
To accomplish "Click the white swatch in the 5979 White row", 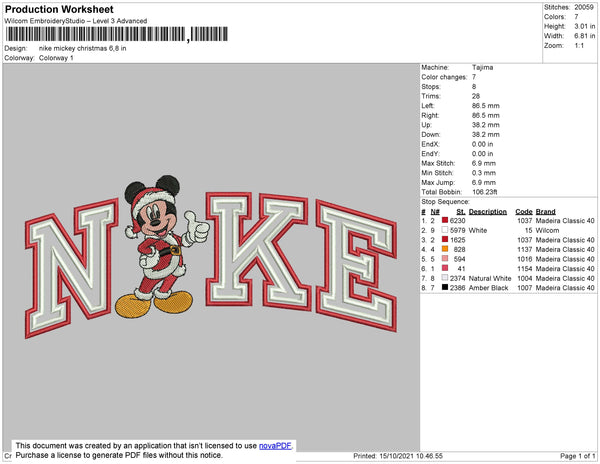I will 445,230.
